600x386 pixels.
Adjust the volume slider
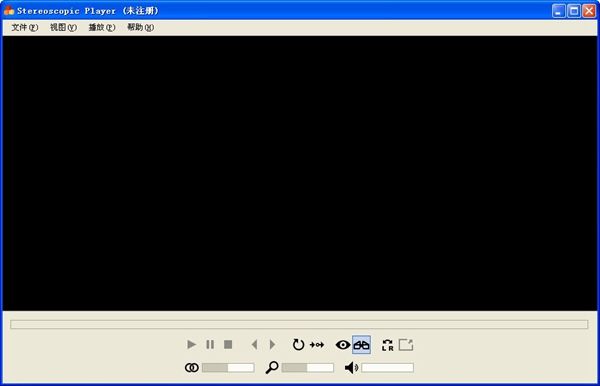point(388,368)
